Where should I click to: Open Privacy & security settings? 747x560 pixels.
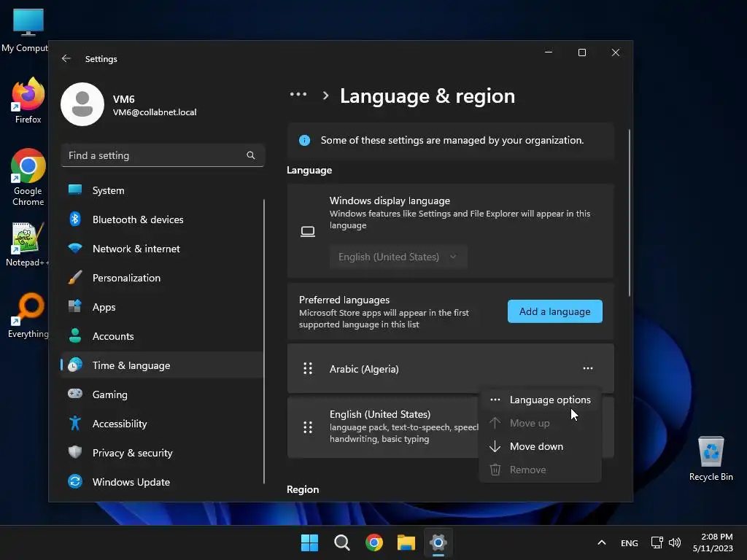click(162, 453)
